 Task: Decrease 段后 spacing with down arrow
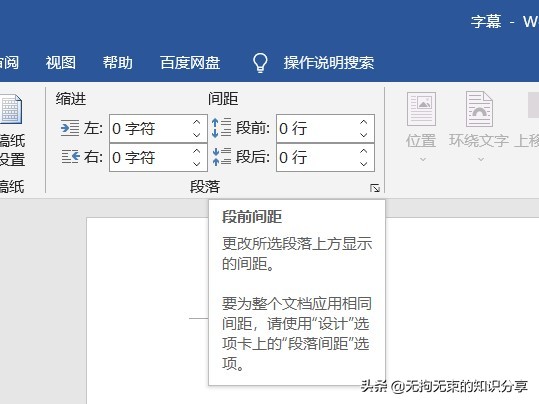pos(363,164)
